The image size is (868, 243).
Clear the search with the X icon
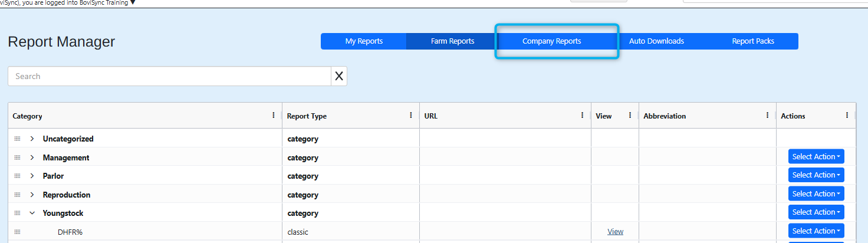click(x=339, y=76)
